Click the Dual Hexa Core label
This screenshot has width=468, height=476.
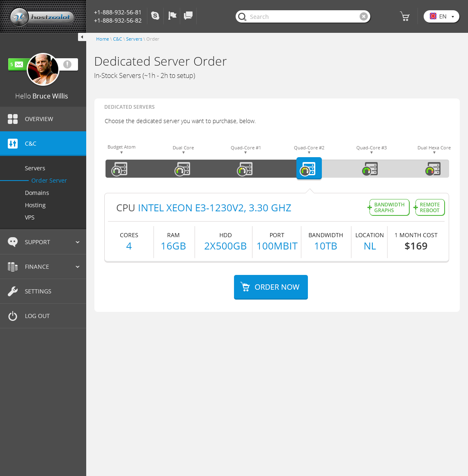pyautogui.click(x=434, y=148)
